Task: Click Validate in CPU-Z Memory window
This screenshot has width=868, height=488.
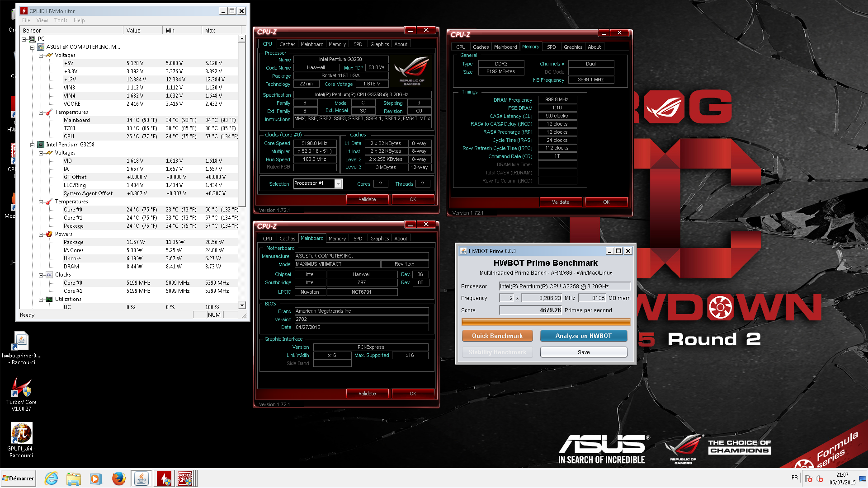Action: 561,202
